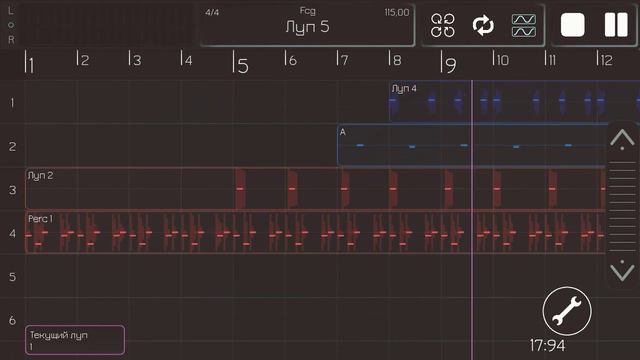The width and height of the screenshot is (640, 360).
Task: Select the Луп 4 clip
Action: (514, 101)
